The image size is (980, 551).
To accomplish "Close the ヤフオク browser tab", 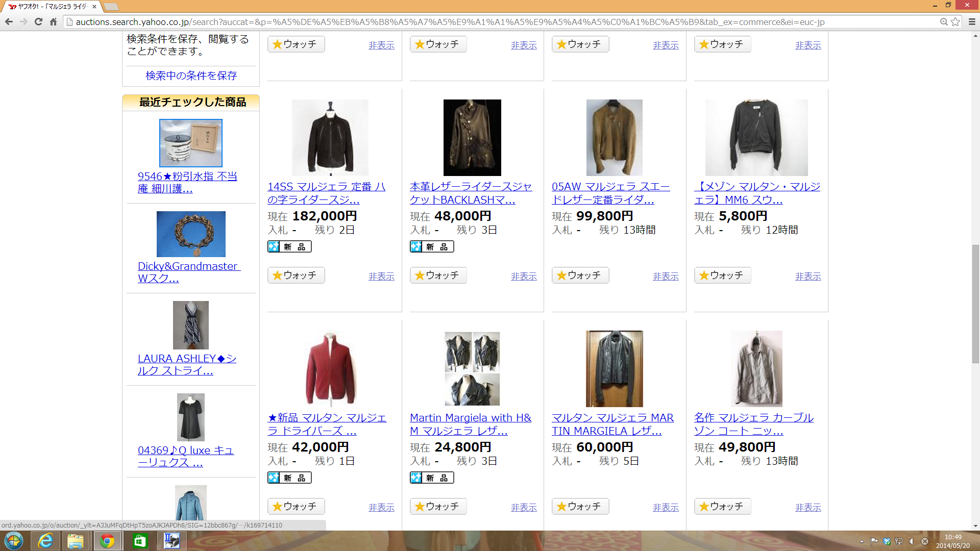I will pyautogui.click(x=94, y=7).
